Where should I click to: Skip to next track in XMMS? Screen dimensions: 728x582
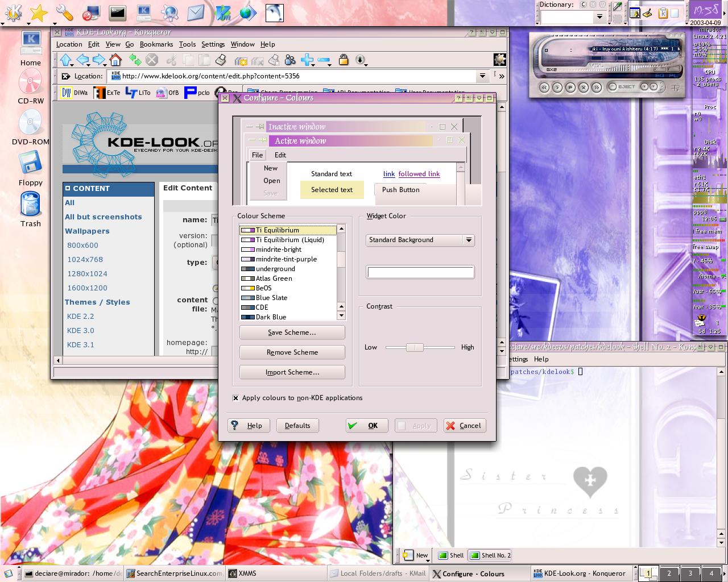pos(596,88)
